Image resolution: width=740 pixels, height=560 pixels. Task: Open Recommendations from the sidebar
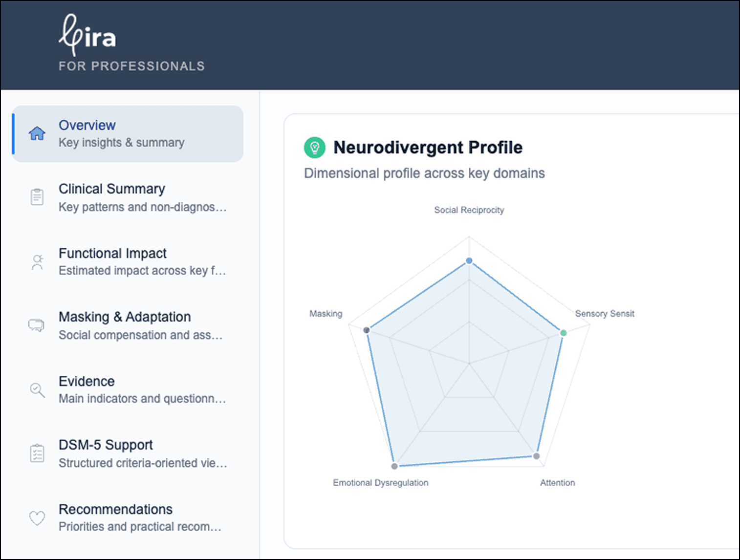coord(115,510)
